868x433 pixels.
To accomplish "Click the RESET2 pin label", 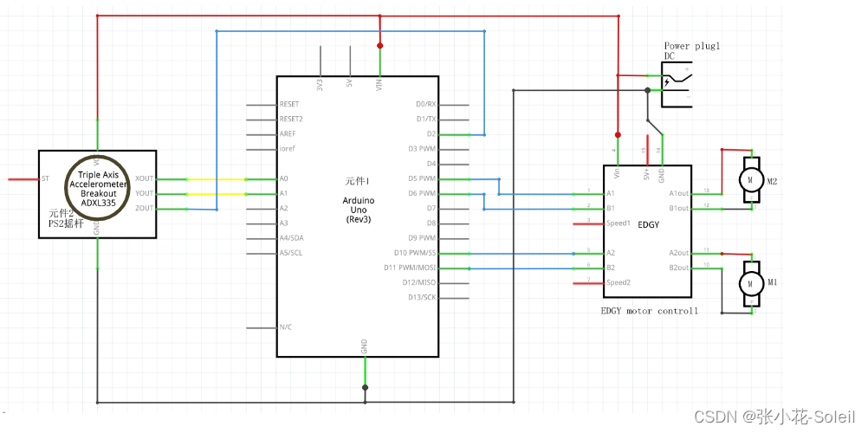I will [293, 119].
